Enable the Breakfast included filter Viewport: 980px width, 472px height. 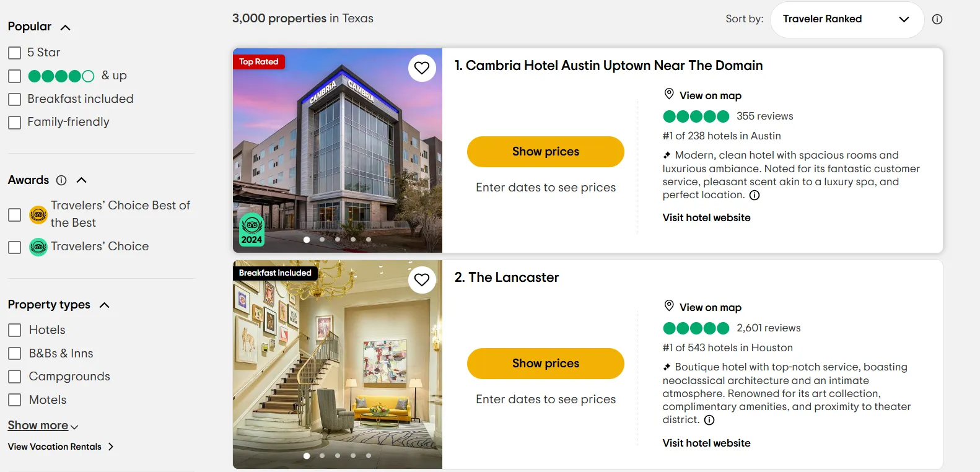[x=14, y=99]
